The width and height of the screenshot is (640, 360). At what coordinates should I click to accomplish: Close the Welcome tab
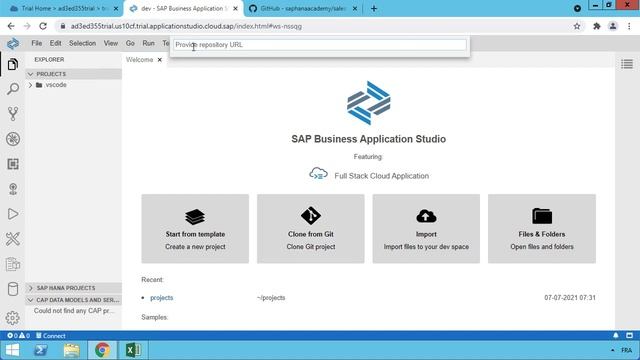tap(160, 60)
